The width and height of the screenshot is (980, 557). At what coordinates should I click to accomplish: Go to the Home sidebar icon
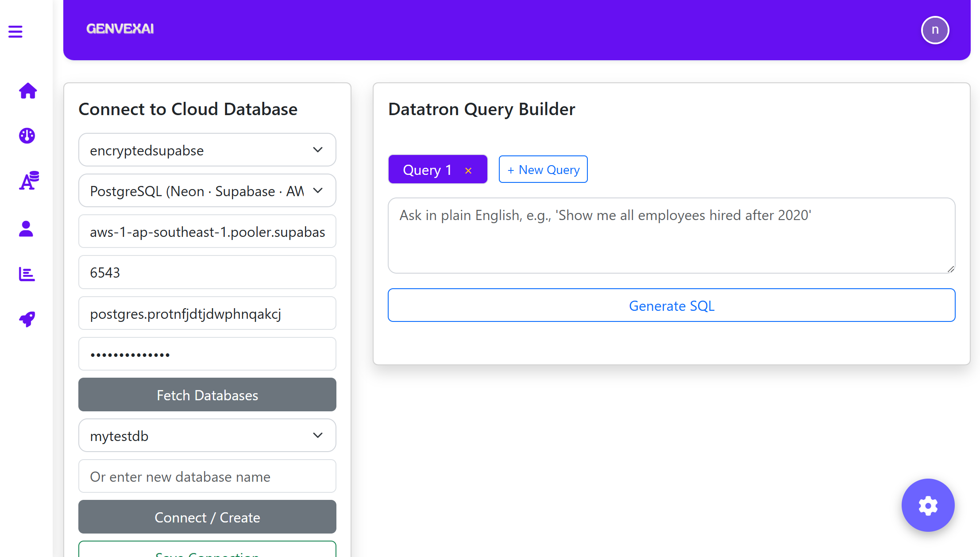pos(27,91)
